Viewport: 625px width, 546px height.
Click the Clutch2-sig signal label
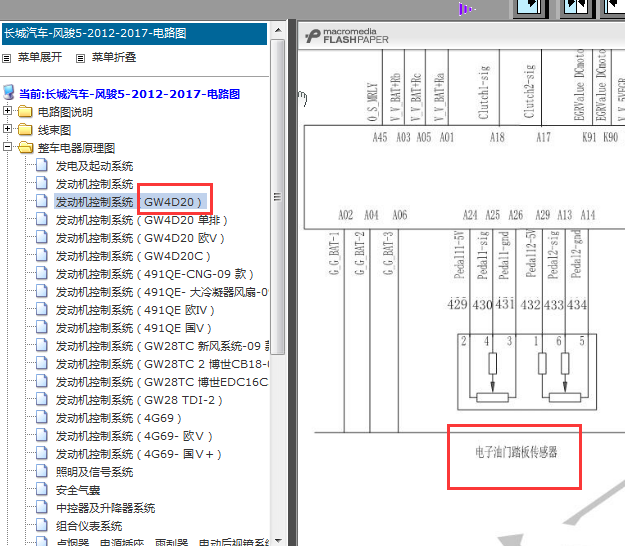529,91
